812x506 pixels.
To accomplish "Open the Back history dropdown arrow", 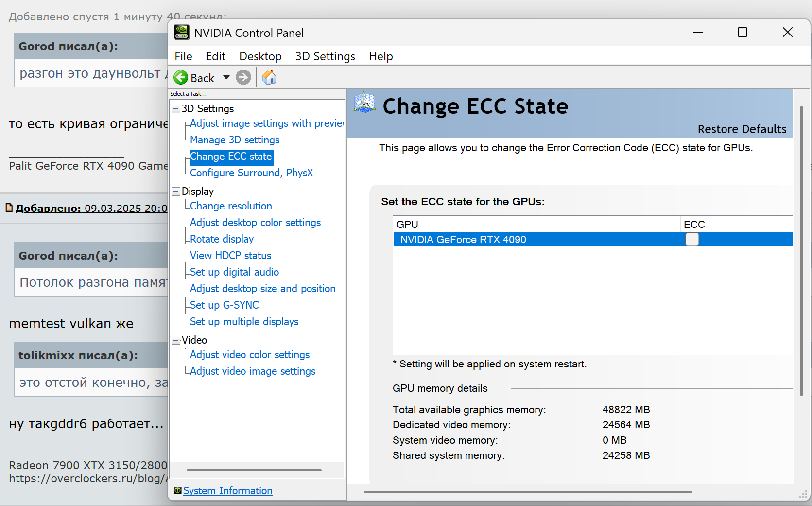I will [x=226, y=77].
